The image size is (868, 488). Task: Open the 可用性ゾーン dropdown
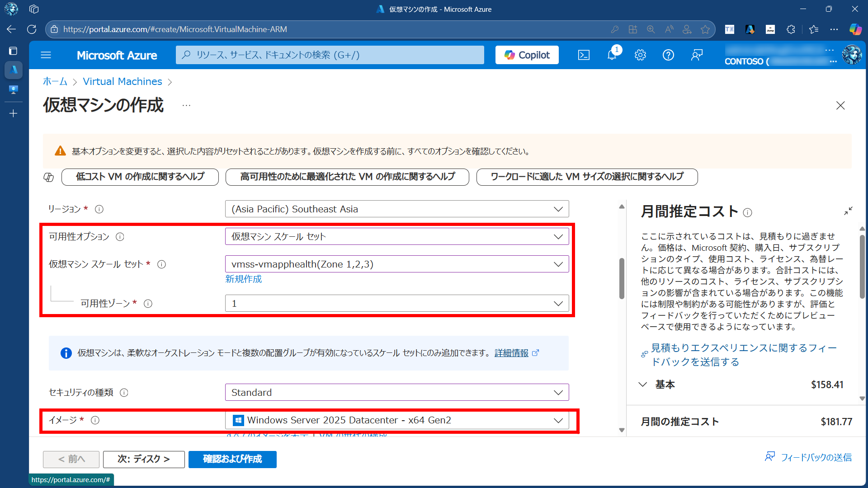coord(396,304)
